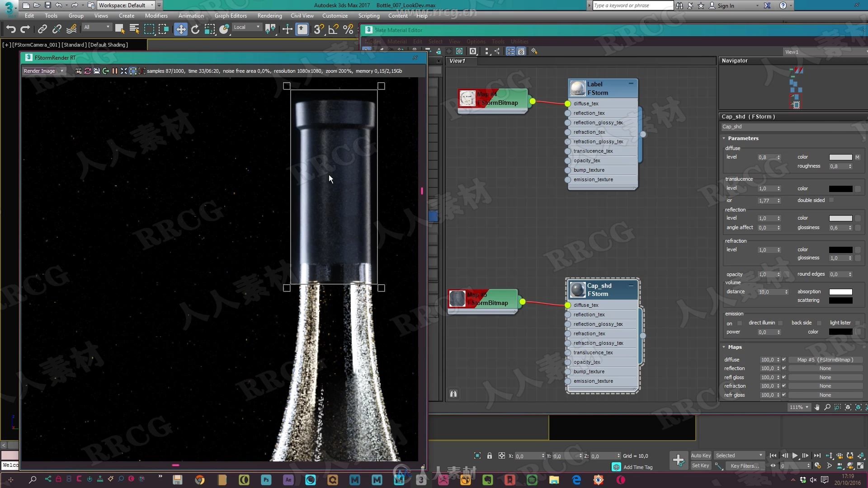Open the Customize menu
868x488 pixels.
335,16
